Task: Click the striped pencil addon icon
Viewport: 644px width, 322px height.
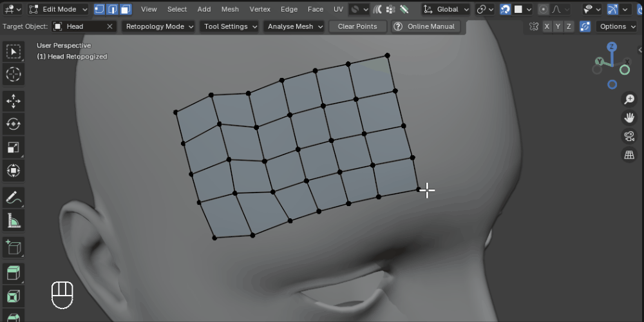Action: click(404, 9)
